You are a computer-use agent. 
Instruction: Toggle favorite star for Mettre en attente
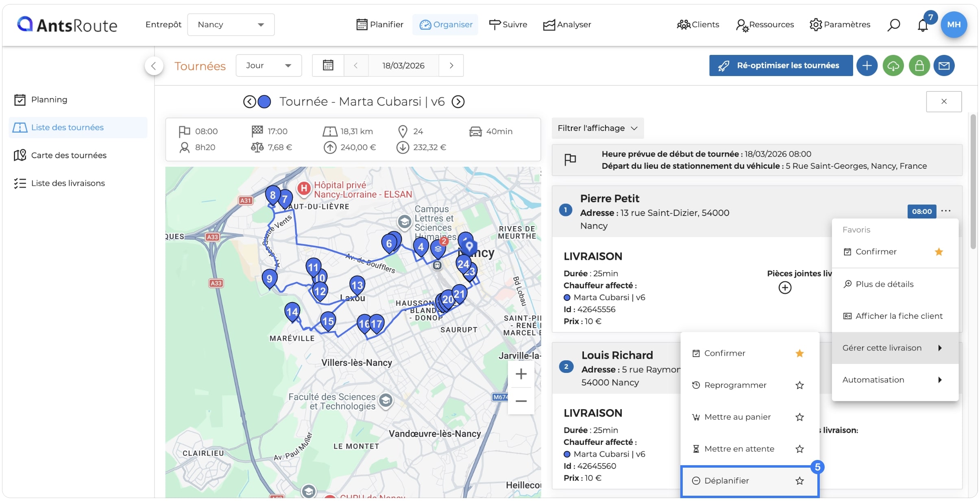[799, 449]
